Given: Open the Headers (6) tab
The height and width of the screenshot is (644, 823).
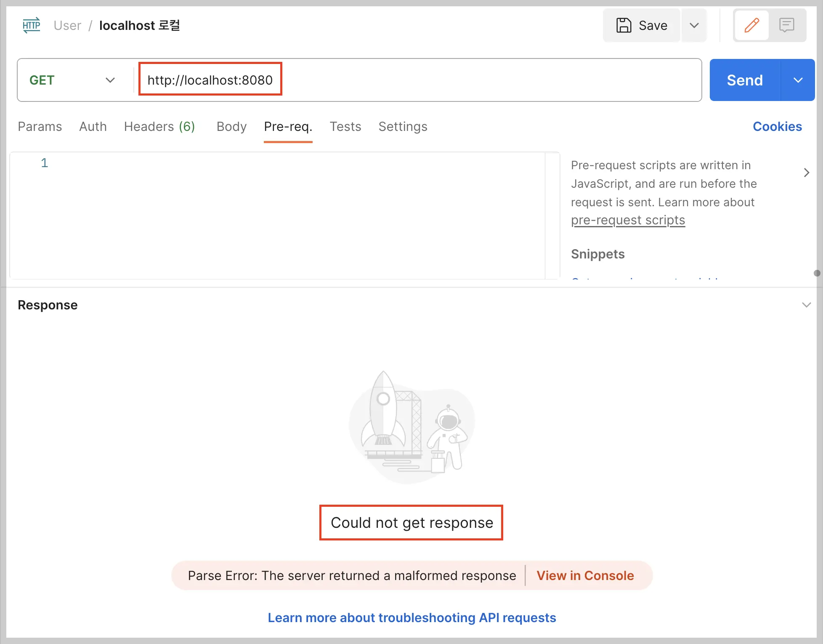Looking at the screenshot, I should [x=159, y=127].
